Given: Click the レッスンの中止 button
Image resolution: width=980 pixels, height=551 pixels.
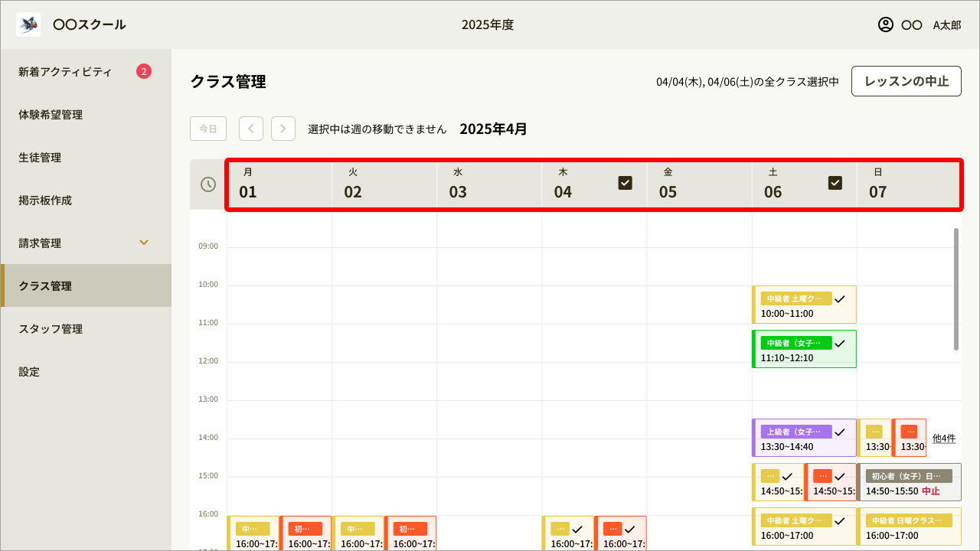Looking at the screenshot, I should pos(906,80).
